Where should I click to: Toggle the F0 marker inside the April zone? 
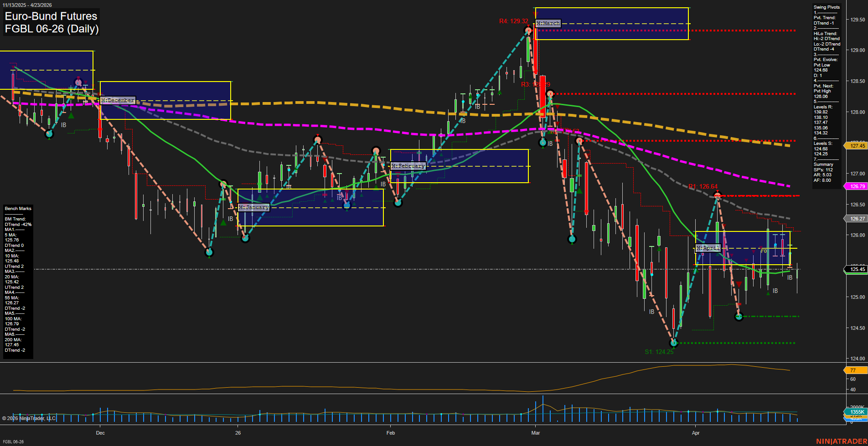(764, 251)
